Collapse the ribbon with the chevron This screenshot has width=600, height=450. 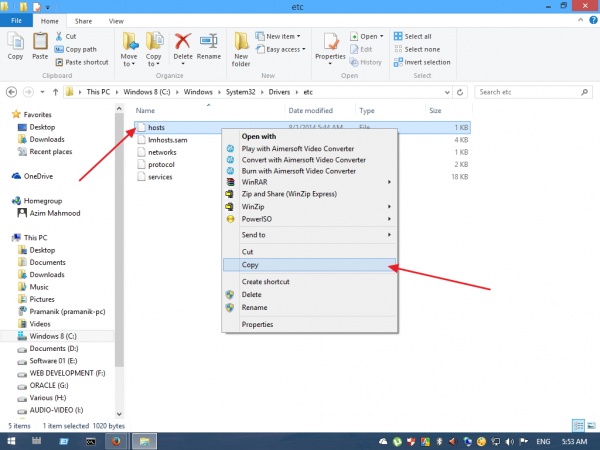[x=580, y=21]
